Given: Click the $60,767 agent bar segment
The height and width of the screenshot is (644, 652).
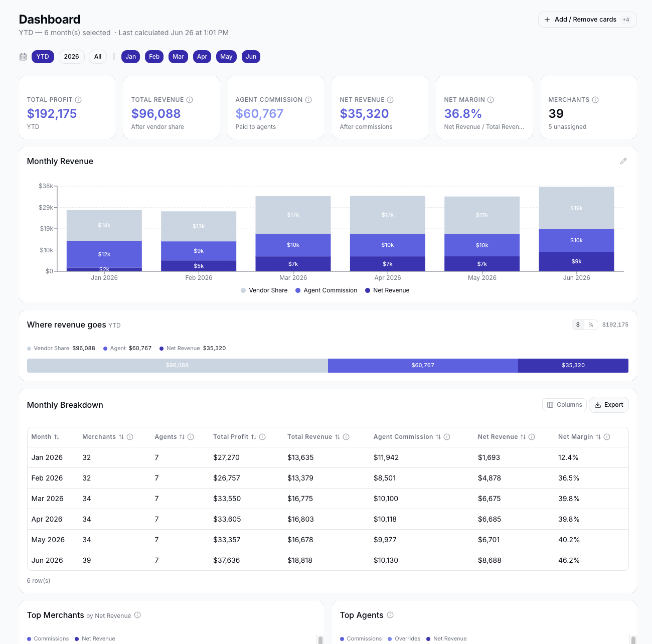Looking at the screenshot, I should [x=423, y=366].
